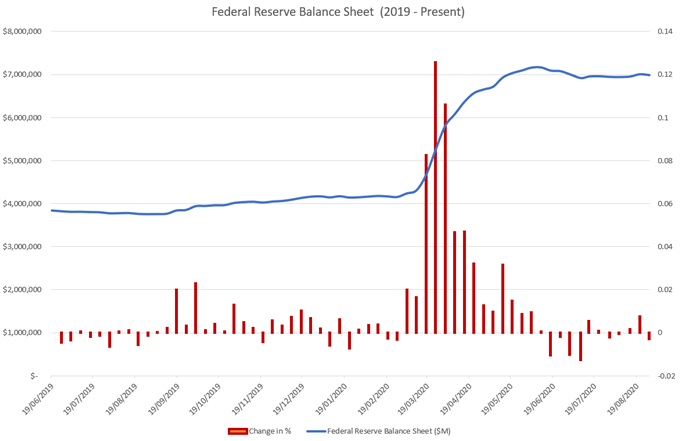Click the $2,000,000 left axis label
The height and width of the screenshot is (441, 680).
22,289
